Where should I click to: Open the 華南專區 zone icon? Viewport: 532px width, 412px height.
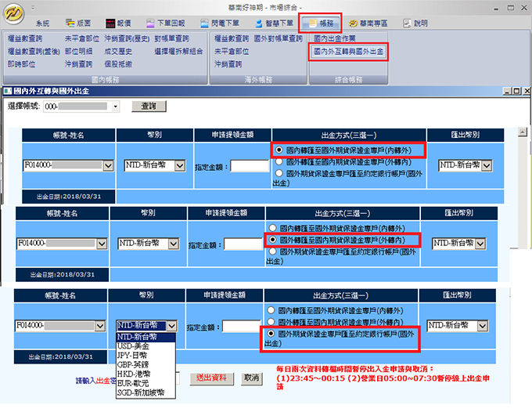pyautogui.click(x=353, y=23)
